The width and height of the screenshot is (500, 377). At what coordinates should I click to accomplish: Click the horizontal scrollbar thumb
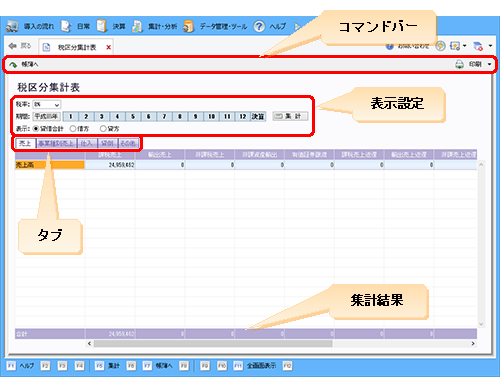pyautogui.click(x=213, y=343)
